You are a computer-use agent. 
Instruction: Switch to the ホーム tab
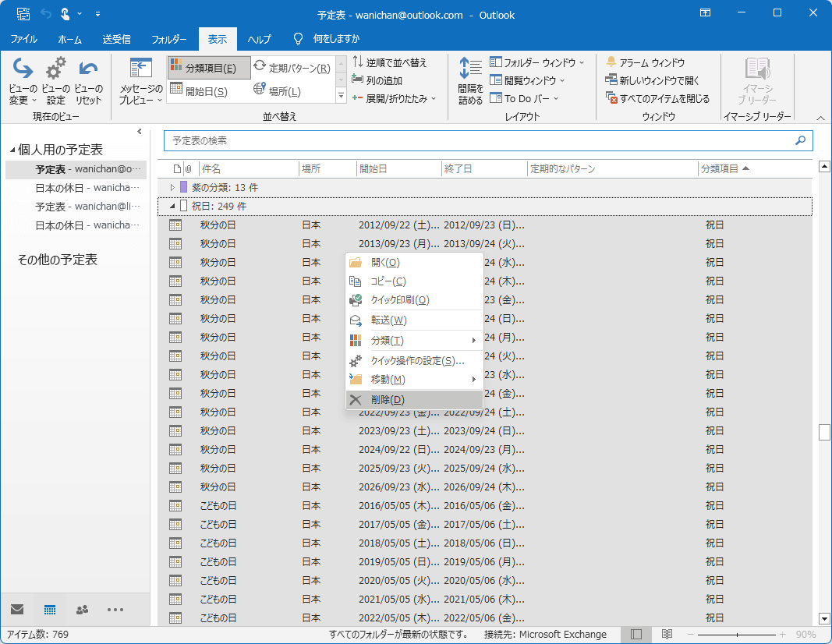(70, 39)
